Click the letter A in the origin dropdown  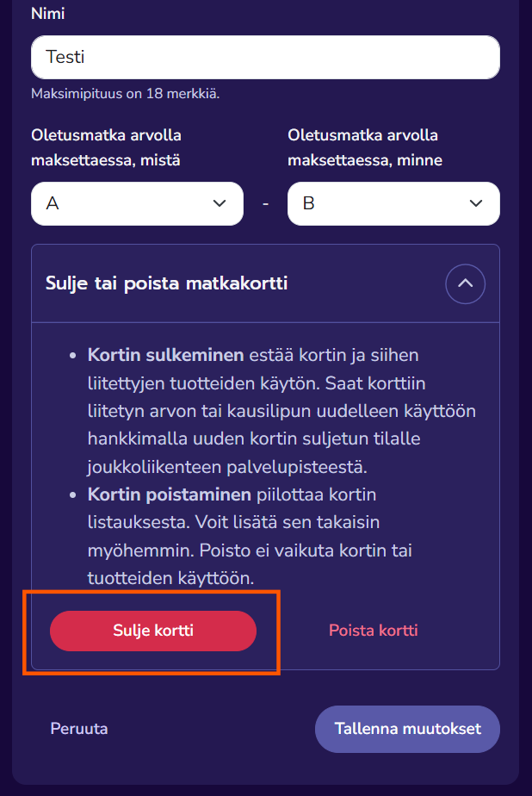[x=53, y=203]
